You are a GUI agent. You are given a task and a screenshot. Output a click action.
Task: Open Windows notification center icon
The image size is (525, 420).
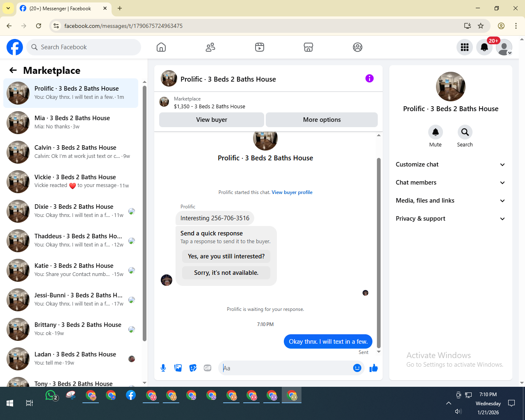pos(511,403)
